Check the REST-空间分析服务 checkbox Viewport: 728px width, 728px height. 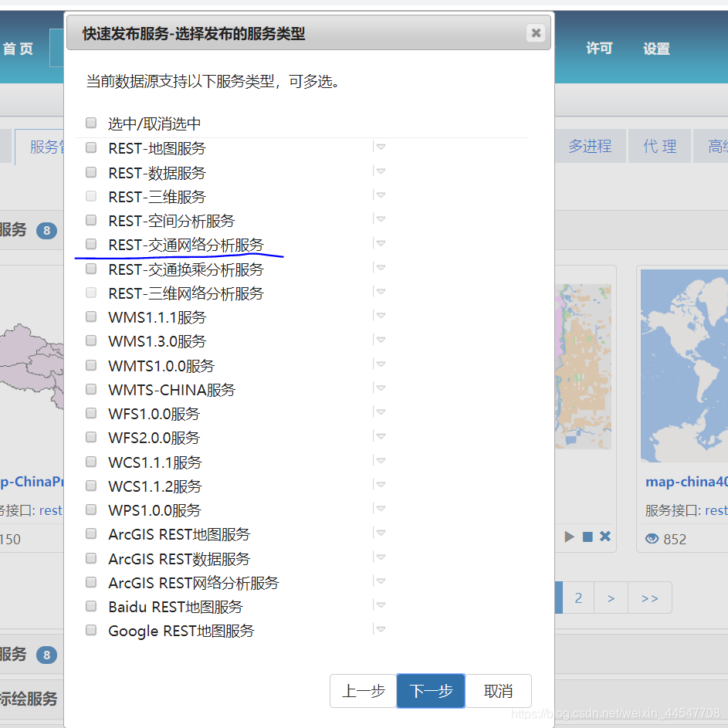click(x=91, y=220)
